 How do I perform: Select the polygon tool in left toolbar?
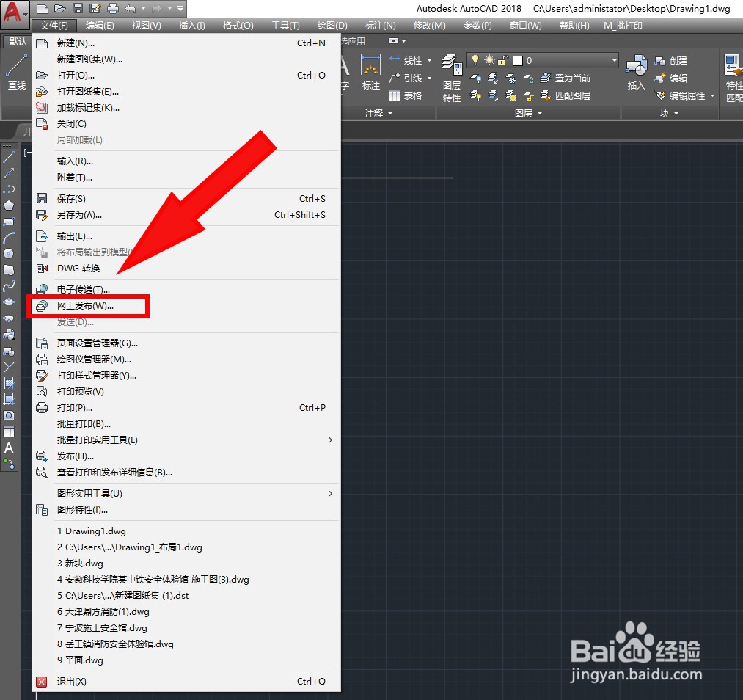(9, 205)
